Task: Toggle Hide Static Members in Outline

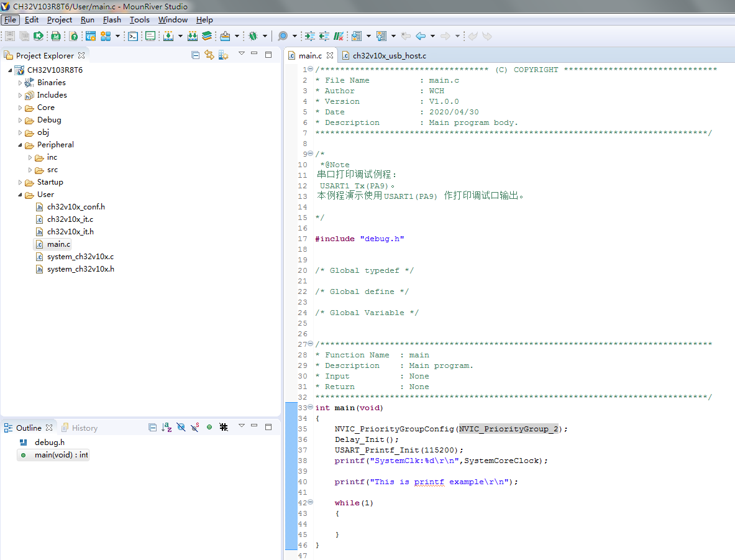Action: 195,428
